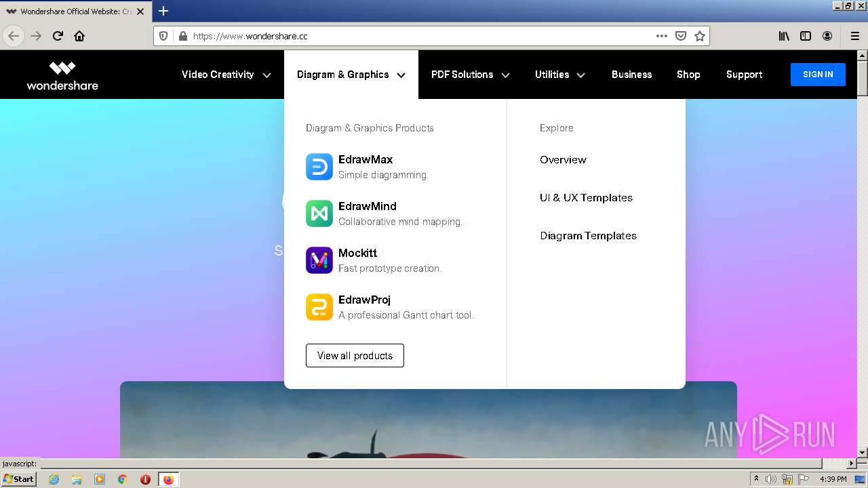868x488 pixels.
Task: Click the SIGN IN button
Action: click(x=818, y=75)
